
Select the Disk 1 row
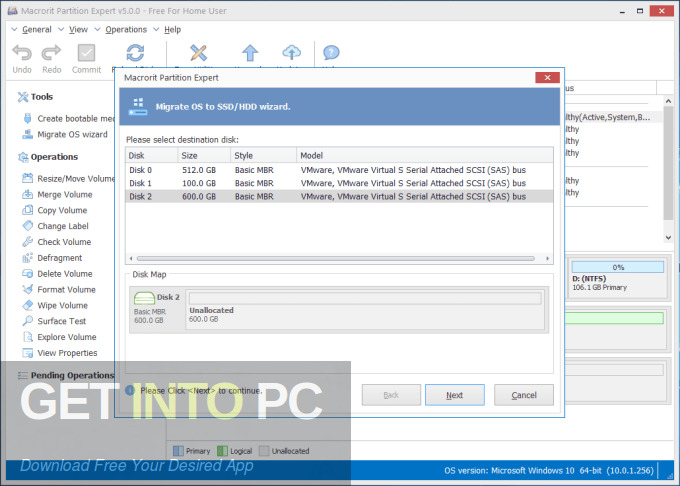(x=339, y=183)
